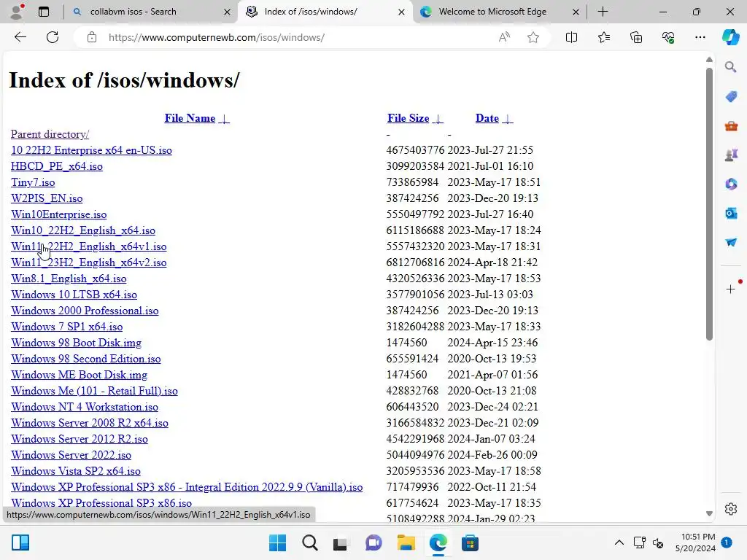Screen dimensions: 747x560
Task: Open Microsoft Store from taskbar
Action: point(470,542)
